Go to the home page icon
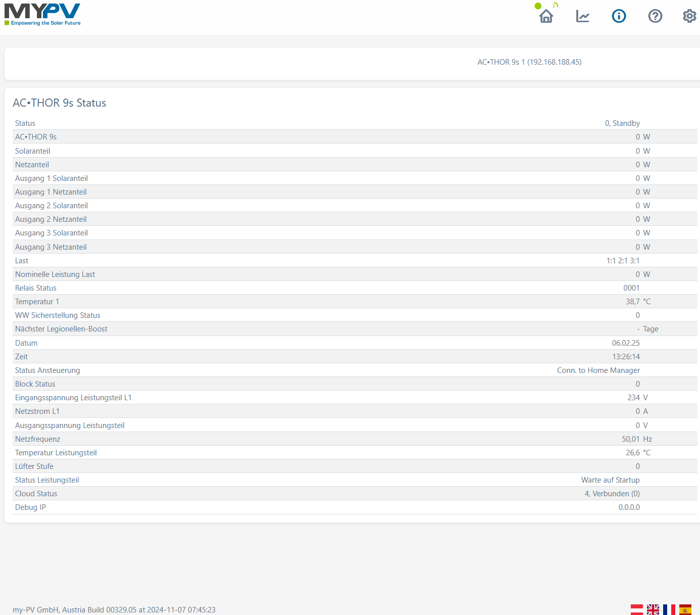 pos(546,16)
